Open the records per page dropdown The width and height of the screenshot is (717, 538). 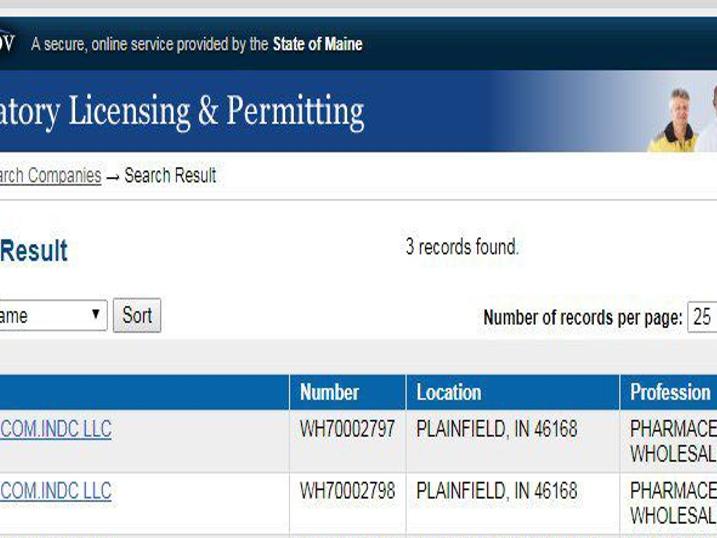[x=703, y=318]
